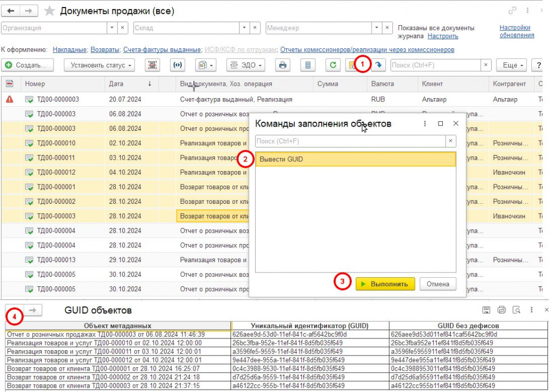
Task: Click the red warning icon for ТД00-0000003
Action: (10, 100)
